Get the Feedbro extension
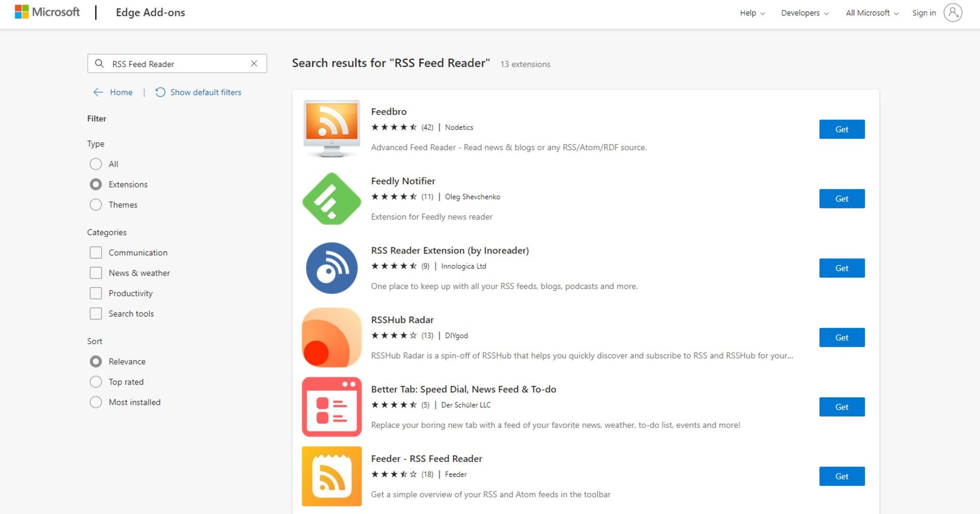The width and height of the screenshot is (980, 514). tap(842, 129)
